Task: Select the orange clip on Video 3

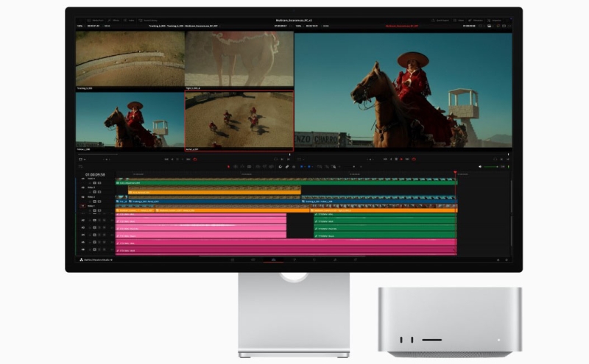Action: coord(214,192)
